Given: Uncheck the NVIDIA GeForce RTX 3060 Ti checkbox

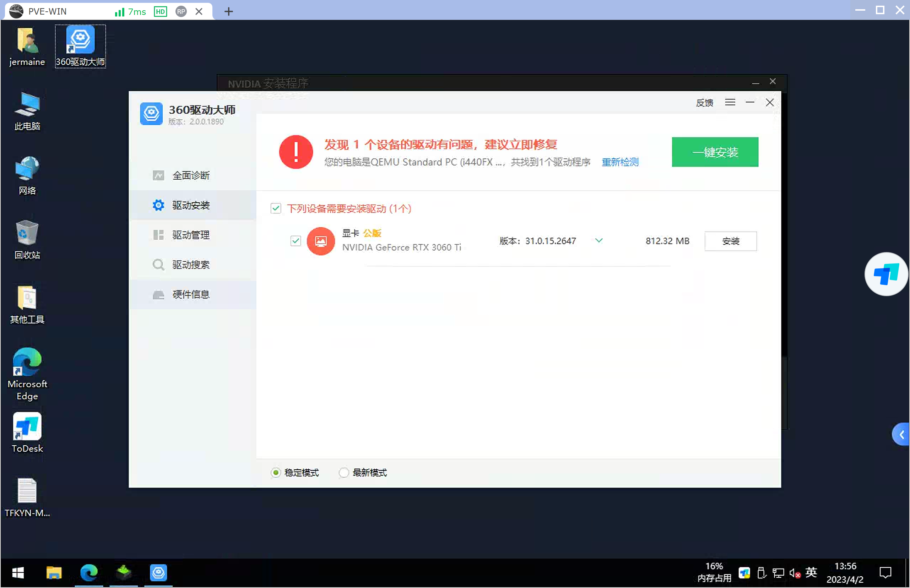Looking at the screenshot, I should [296, 241].
